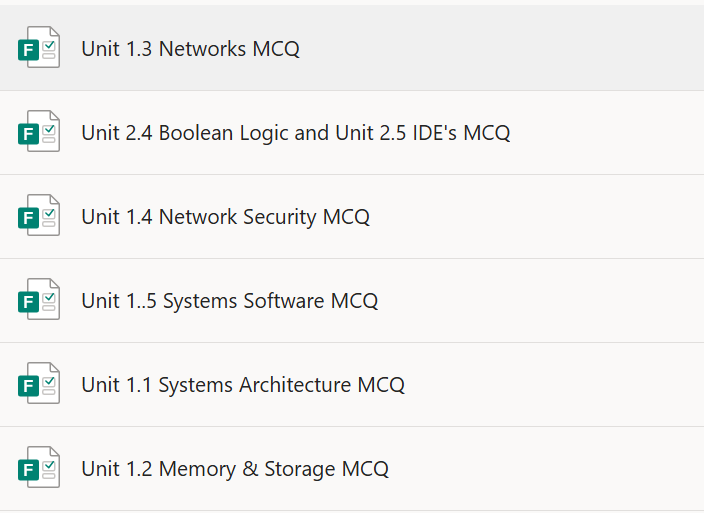Open the Unit 1.1 Systems Architecture MCQ
The height and width of the screenshot is (513, 704).
[243, 385]
